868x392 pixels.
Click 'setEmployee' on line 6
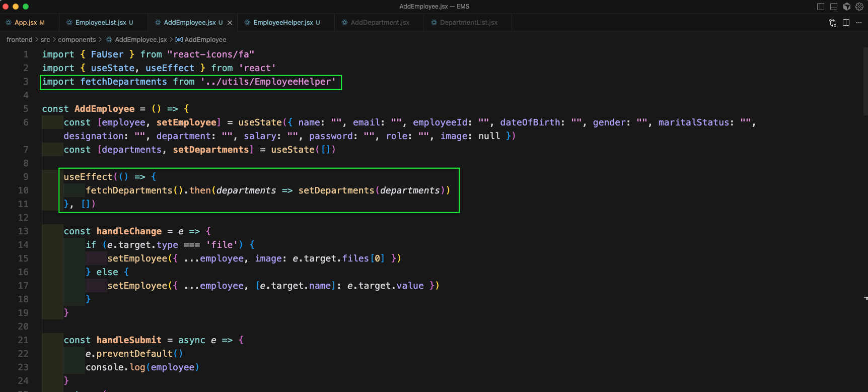(186, 122)
